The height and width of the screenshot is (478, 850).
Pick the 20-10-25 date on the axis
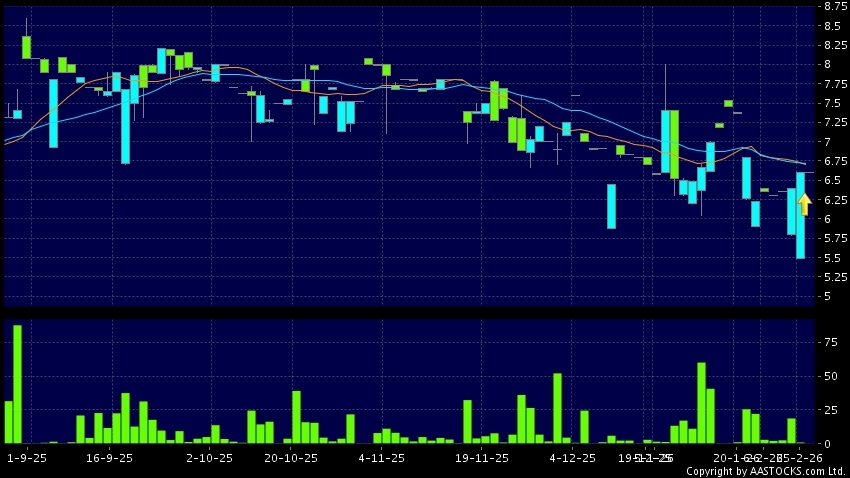291,457
